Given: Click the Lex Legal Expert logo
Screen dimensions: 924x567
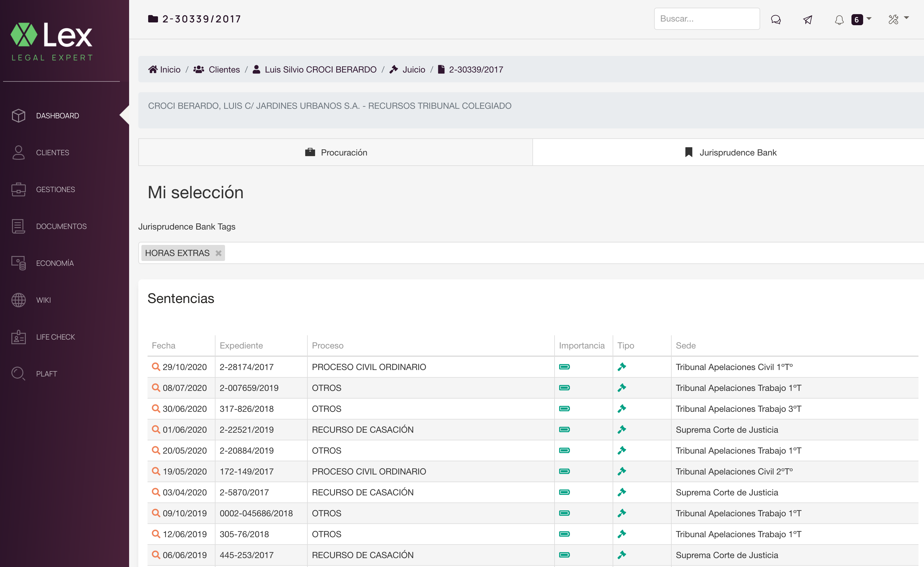Looking at the screenshot, I should [52, 41].
